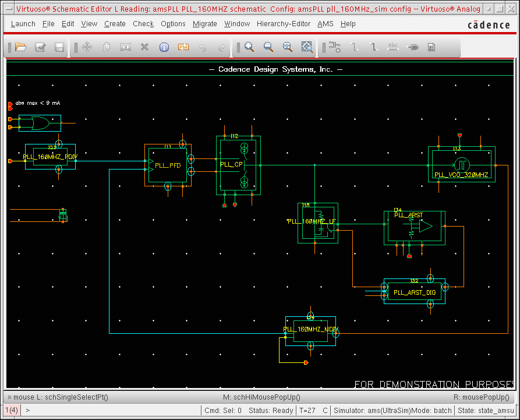Open the Launch menu
520x420 pixels.
coord(23,24)
